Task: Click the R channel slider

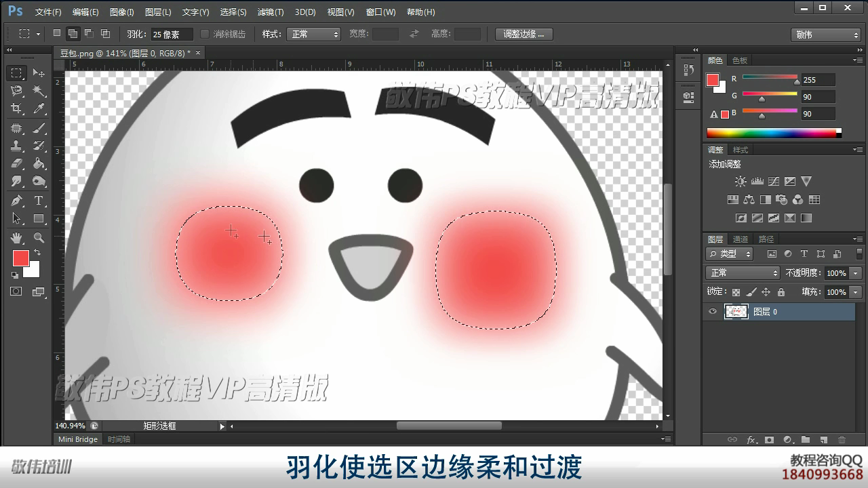Action: 770,78
